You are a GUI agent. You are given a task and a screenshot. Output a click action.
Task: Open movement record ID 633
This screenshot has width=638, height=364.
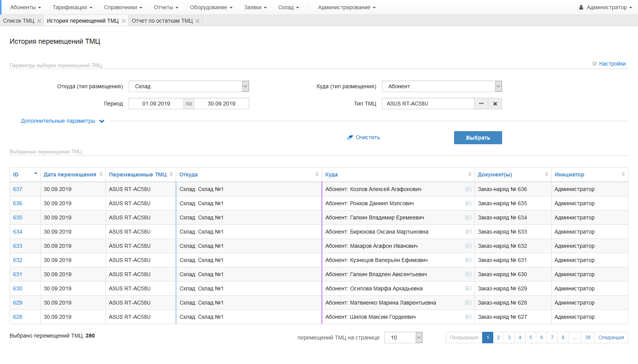pyautogui.click(x=18, y=246)
